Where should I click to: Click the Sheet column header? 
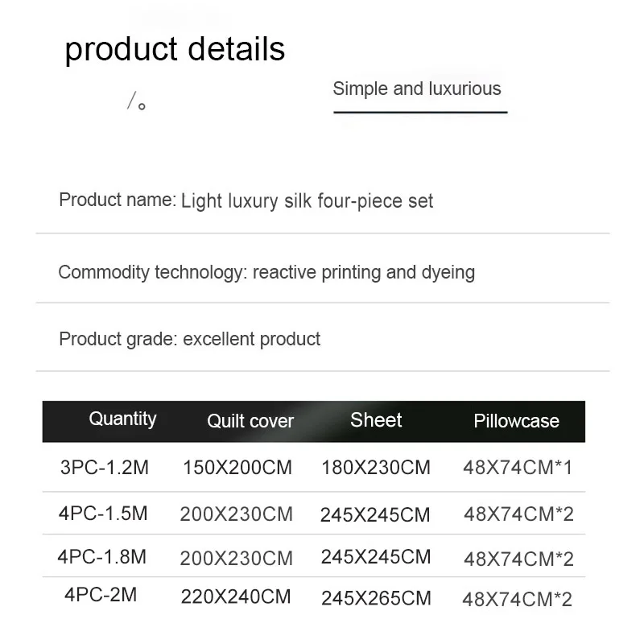click(376, 420)
